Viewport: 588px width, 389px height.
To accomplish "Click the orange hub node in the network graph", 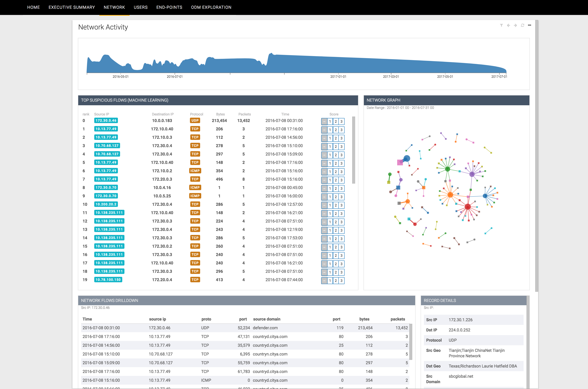I will 450,195.
